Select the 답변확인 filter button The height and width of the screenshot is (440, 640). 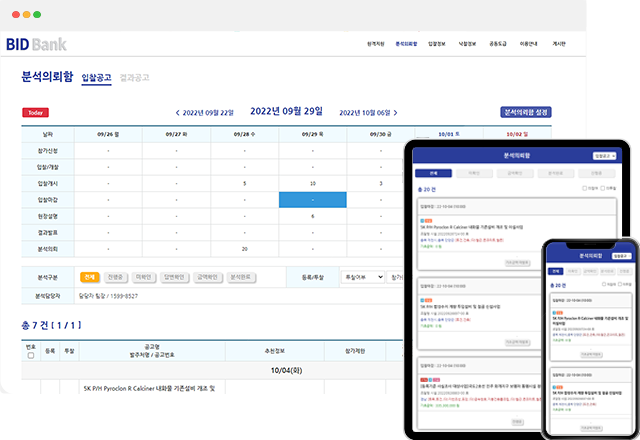pyautogui.click(x=174, y=277)
